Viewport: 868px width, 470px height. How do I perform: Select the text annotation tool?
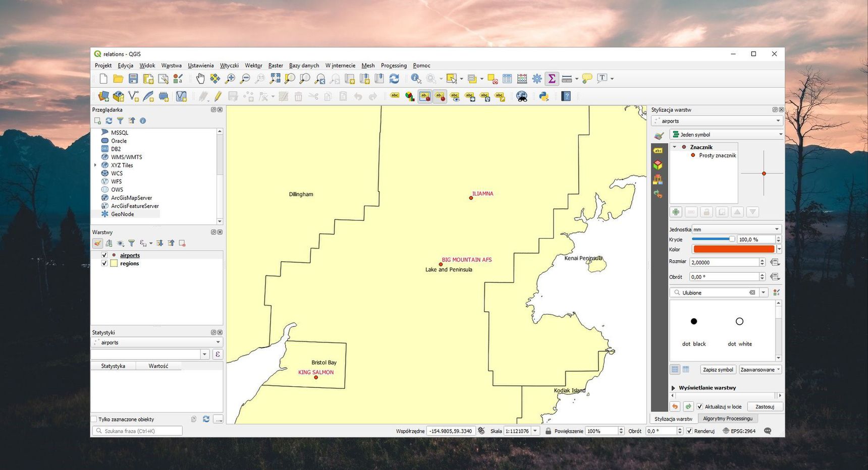coord(602,79)
